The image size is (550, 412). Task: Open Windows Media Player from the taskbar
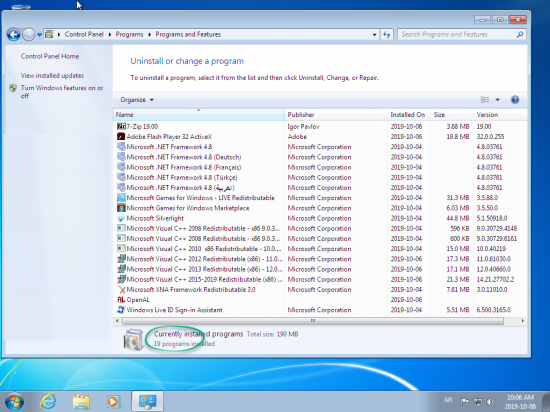113,402
